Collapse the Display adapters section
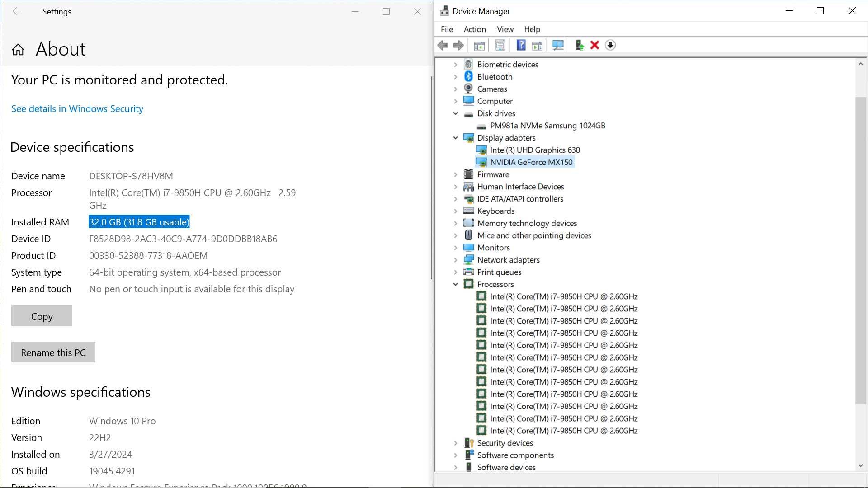The image size is (868, 488). click(455, 138)
